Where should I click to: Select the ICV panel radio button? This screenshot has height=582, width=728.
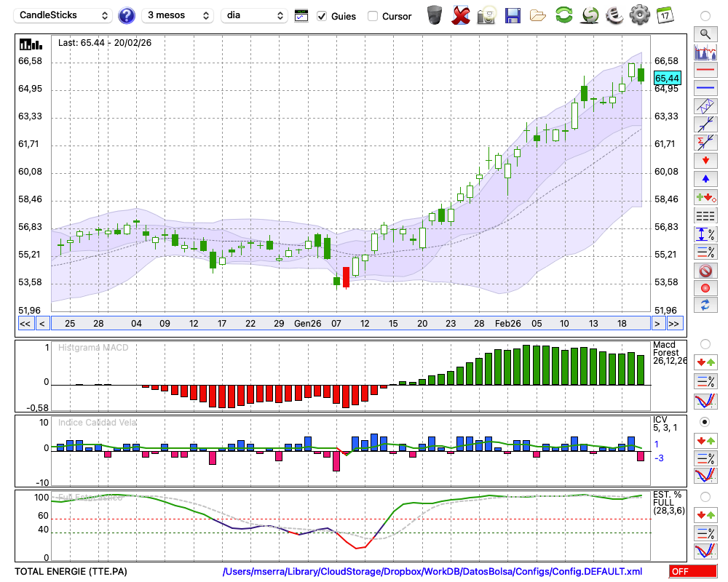pyautogui.click(x=705, y=422)
